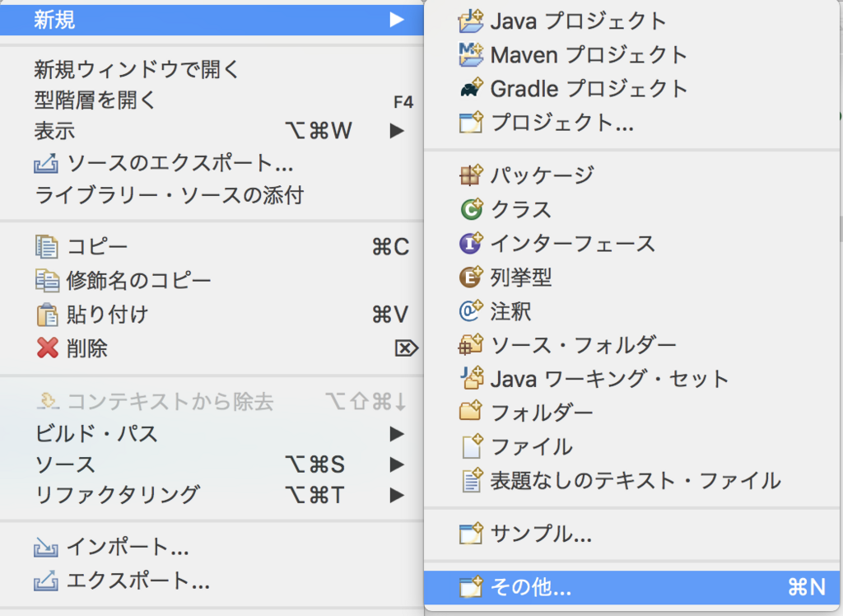
Task: Click the 修飾名のコピー icon
Action: point(47,280)
